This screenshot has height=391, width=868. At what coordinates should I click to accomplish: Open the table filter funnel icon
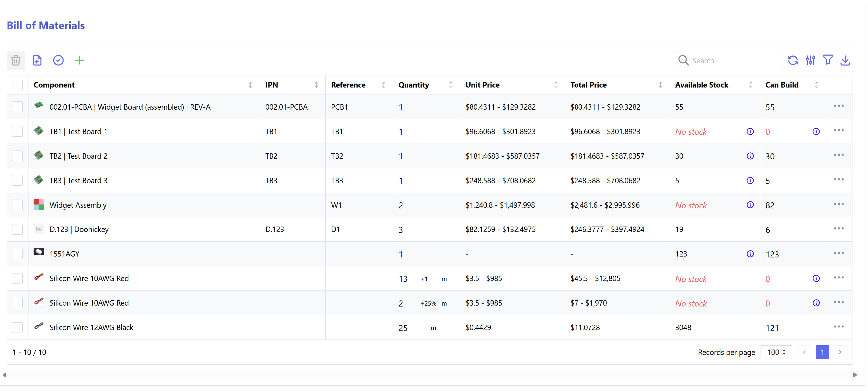[x=827, y=60]
